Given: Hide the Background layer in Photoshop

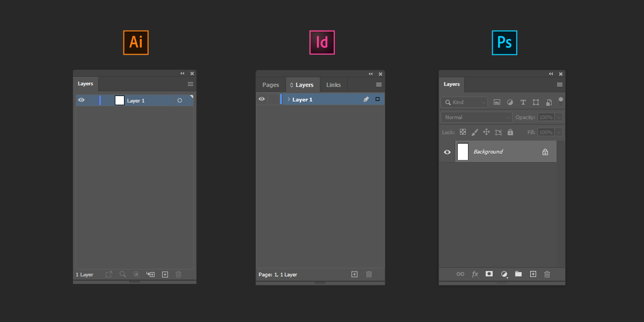Looking at the screenshot, I should (x=447, y=152).
